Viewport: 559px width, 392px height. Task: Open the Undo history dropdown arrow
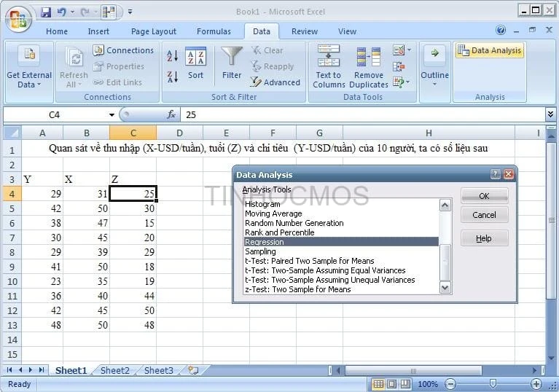pos(72,12)
